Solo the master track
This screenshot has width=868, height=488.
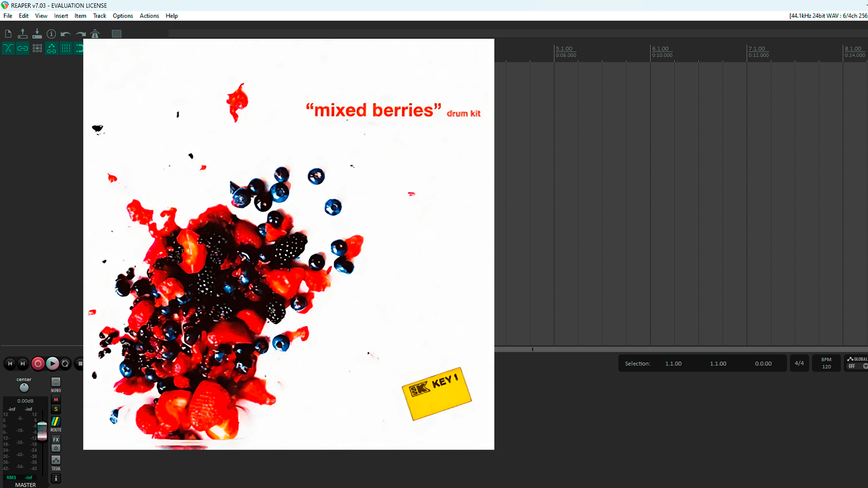click(x=56, y=409)
